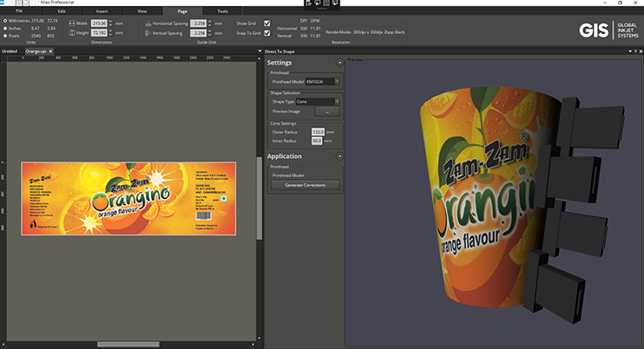The height and width of the screenshot is (349, 644).
Task: Open Direct To Shape panel options arrow
Action: [x=630, y=51]
